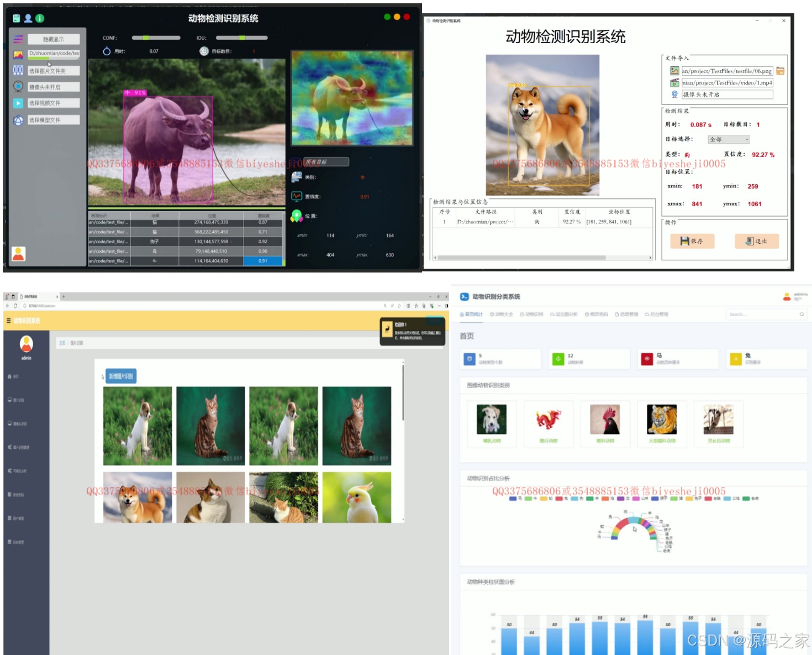
Task: Click the hamburger menu icon in yellow web header
Action: [x=8, y=321]
